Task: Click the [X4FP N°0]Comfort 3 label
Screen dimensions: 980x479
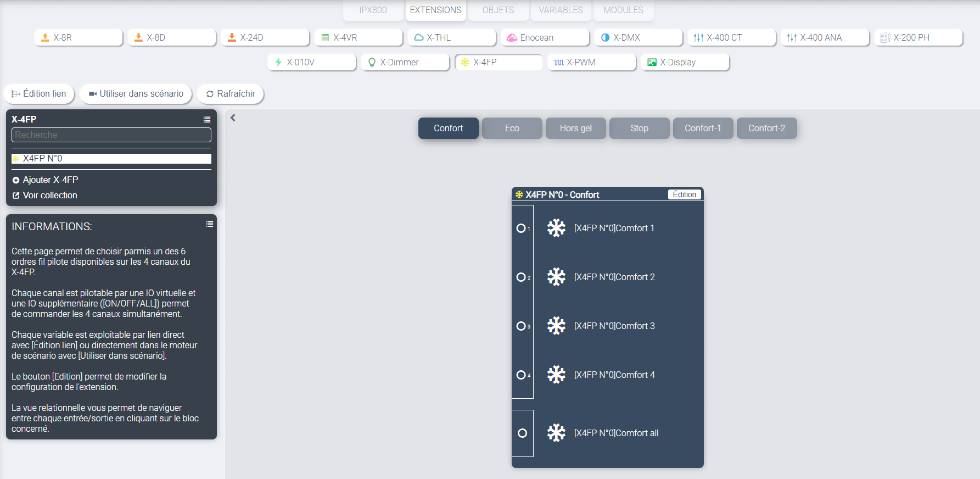Action: (614, 326)
